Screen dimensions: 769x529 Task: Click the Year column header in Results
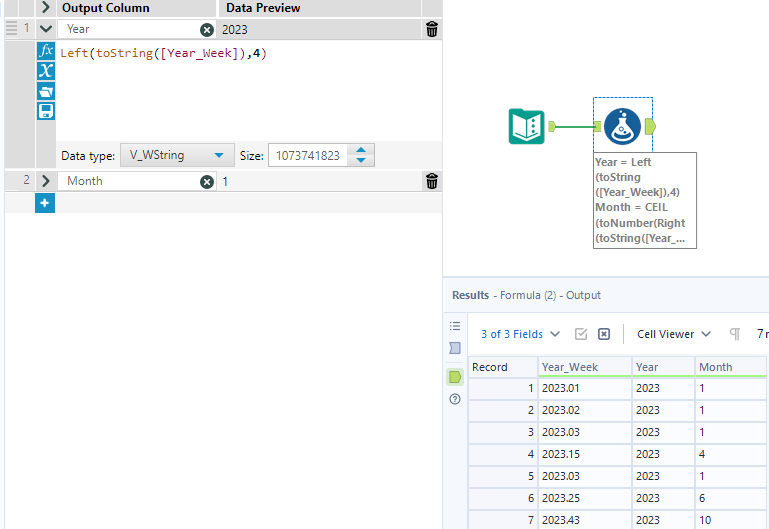pos(663,367)
